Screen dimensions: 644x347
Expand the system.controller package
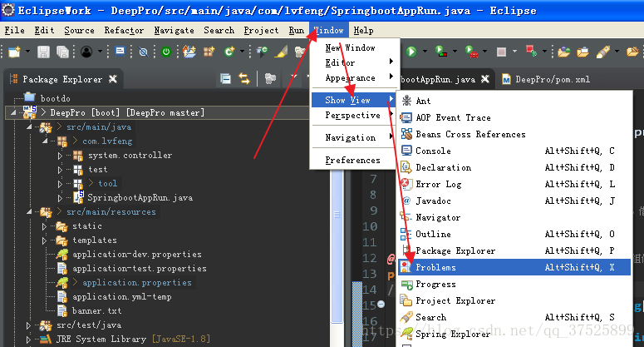[60, 156]
